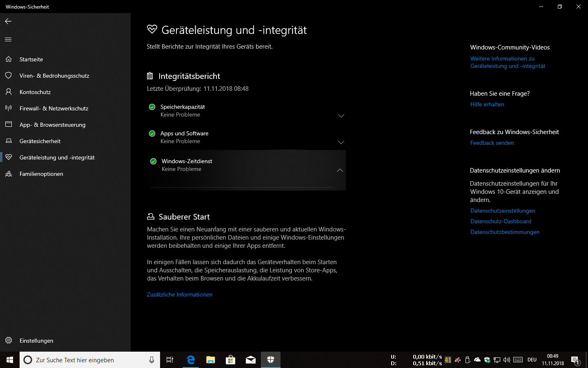Click the Windows-Zeitdienst green check status

tap(154, 161)
